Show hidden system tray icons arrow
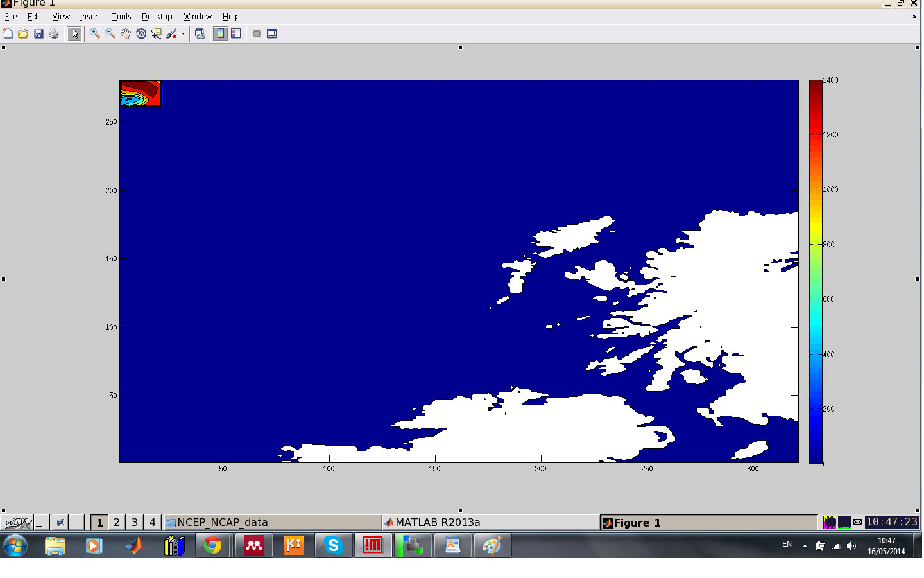The image size is (924, 578). point(805,546)
